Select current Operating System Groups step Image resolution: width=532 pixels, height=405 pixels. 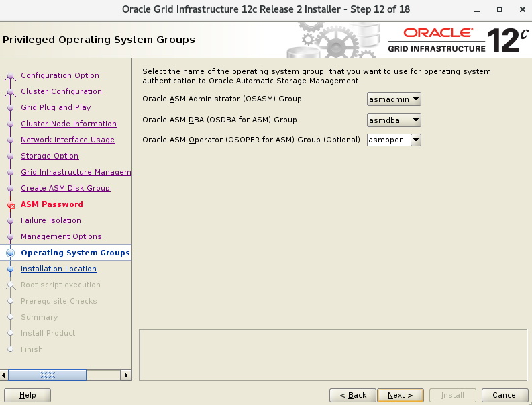point(75,253)
